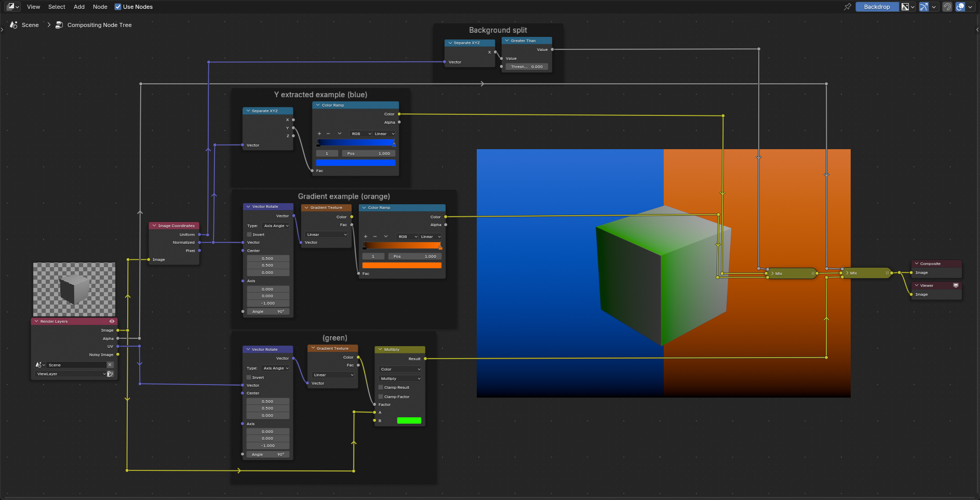Viewport: 980px width, 500px height.
Task: Toggle the overlays icon in header
Action: 960,7
